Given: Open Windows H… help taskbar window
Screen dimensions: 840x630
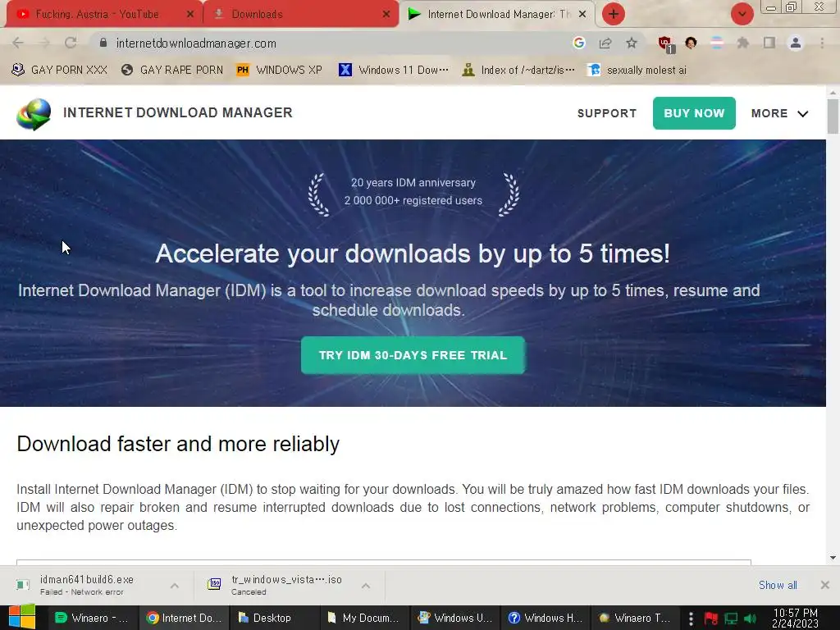Looking at the screenshot, I should [x=546, y=618].
